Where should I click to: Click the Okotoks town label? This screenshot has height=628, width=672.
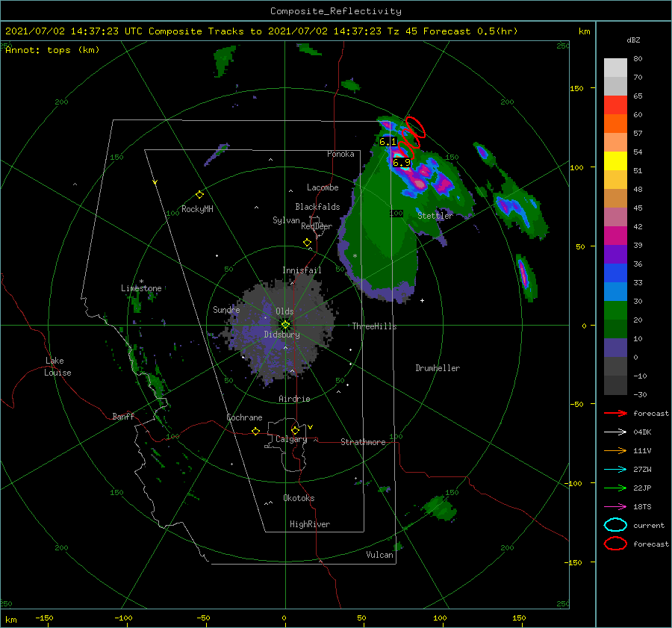tap(299, 498)
